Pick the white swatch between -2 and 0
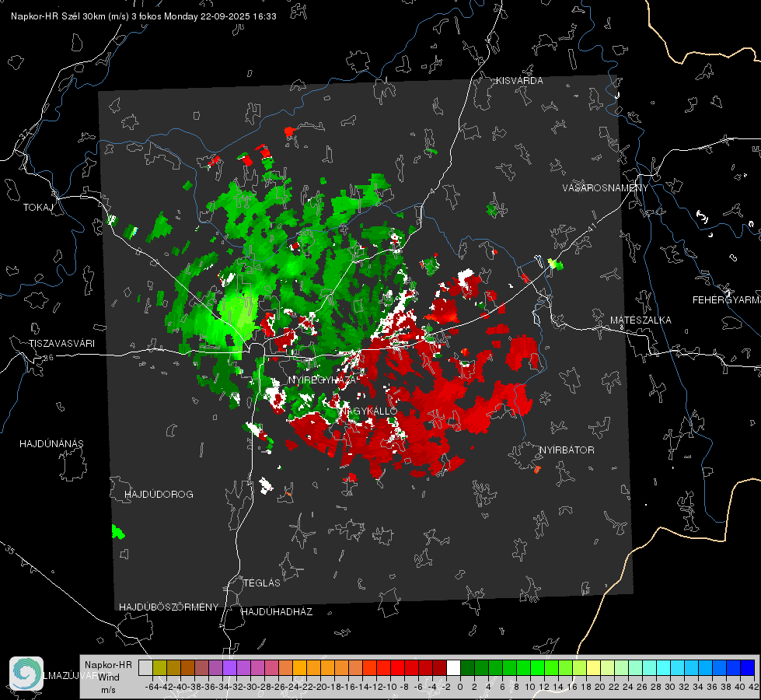The image size is (761, 700). (453, 667)
